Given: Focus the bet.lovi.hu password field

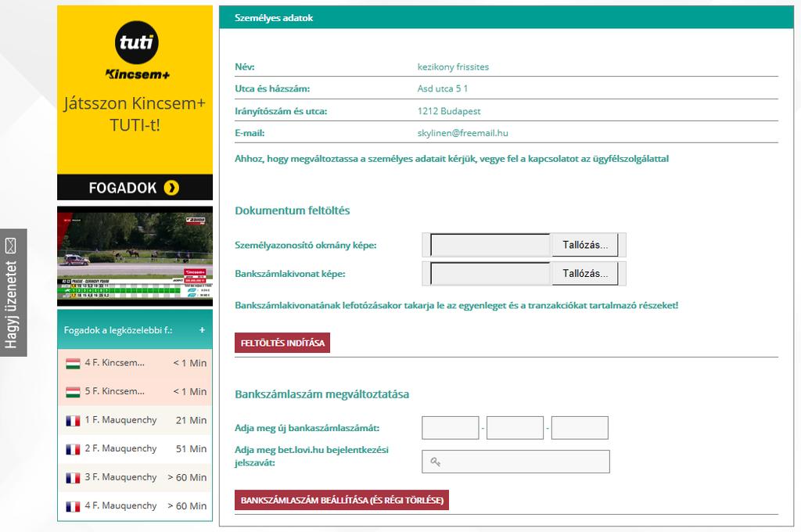Looking at the screenshot, I should point(516,462).
